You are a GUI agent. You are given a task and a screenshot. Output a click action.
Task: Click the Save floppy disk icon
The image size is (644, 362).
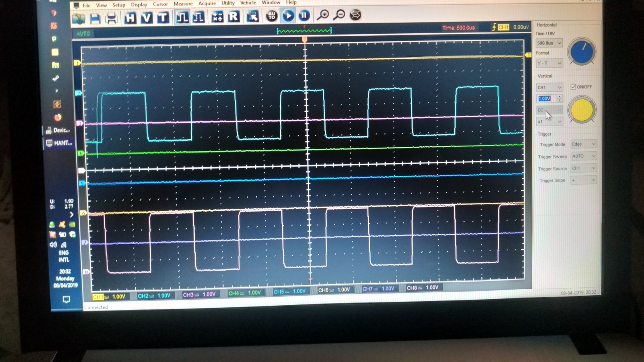pos(95,19)
